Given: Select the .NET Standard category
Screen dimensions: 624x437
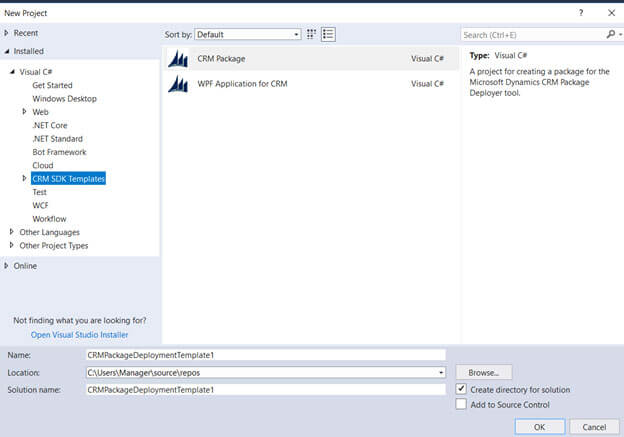Looking at the screenshot, I should point(58,139).
